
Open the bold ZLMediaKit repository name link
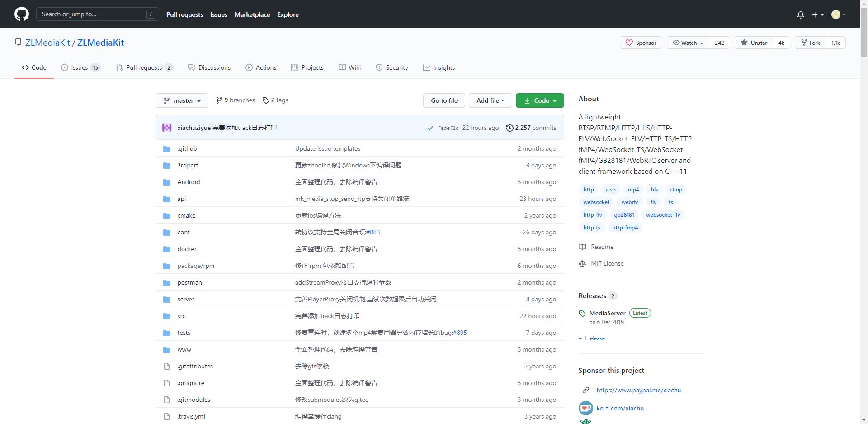pyautogui.click(x=100, y=43)
